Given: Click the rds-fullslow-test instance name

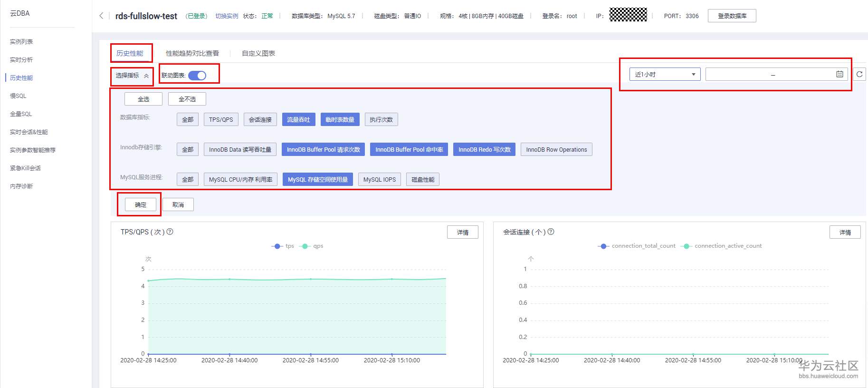Looking at the screenshot, I should (x=146, y=16).
